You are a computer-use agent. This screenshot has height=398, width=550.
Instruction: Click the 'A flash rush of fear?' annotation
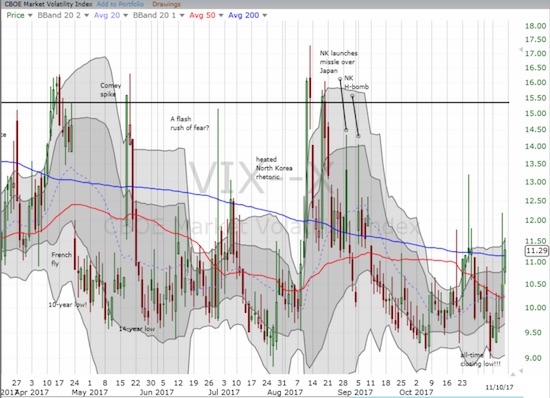click(189, 123)
